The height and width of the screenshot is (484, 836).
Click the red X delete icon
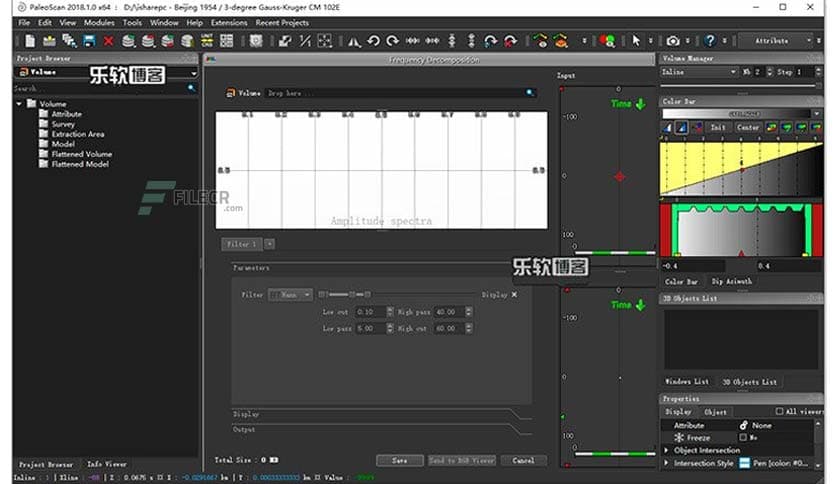pyautogui.click(x=108, y=41)
